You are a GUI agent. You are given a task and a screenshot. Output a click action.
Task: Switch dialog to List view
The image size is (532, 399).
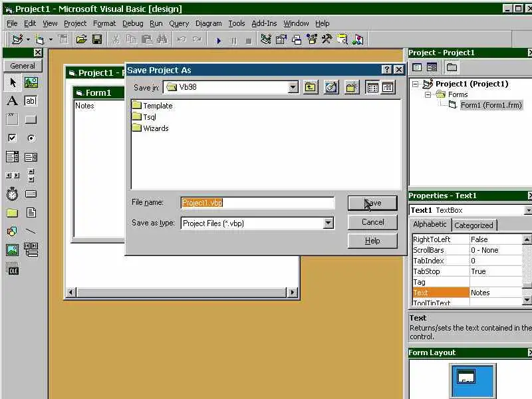click(x=372, y=88)
